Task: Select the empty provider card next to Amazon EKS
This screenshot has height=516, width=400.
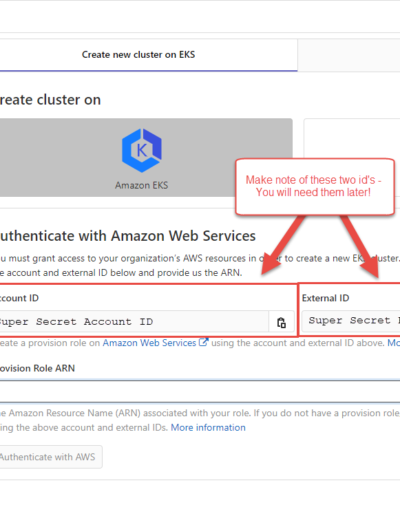Action: tap(352, 138)
